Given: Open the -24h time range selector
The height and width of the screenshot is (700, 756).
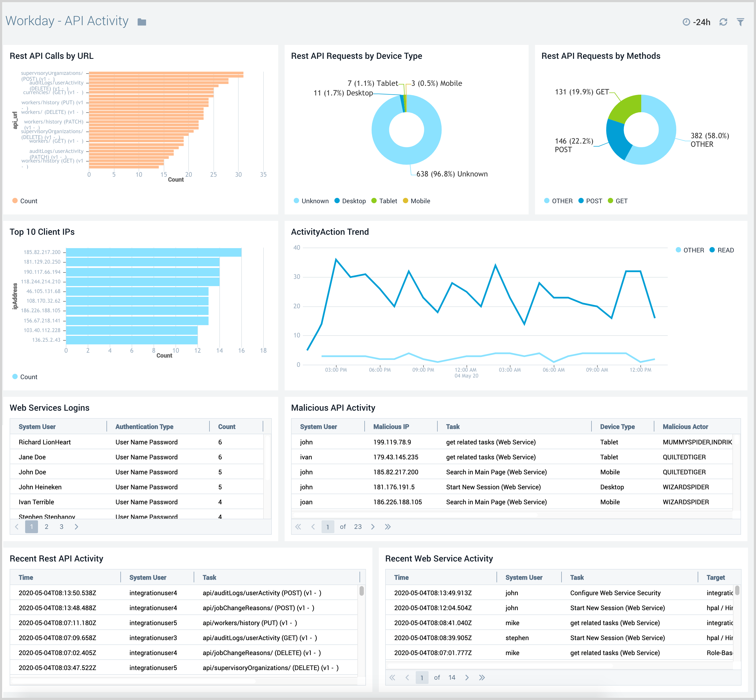Looking at the screenshot, I should coord(701,22).
